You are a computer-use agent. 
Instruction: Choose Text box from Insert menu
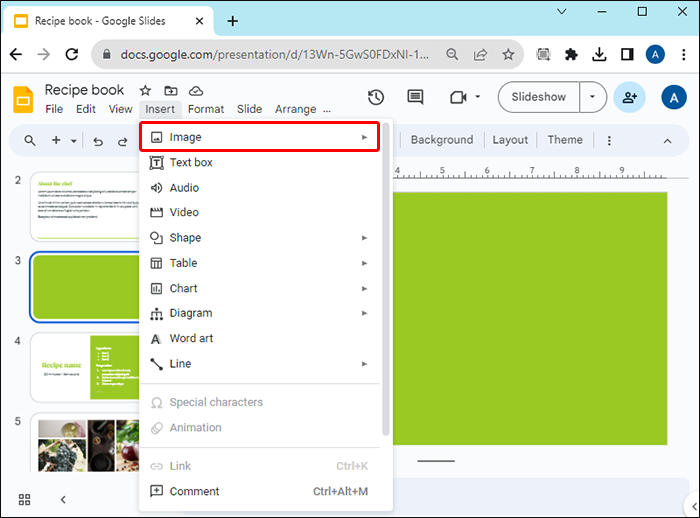pyautogui.click(x=259, y=163)
